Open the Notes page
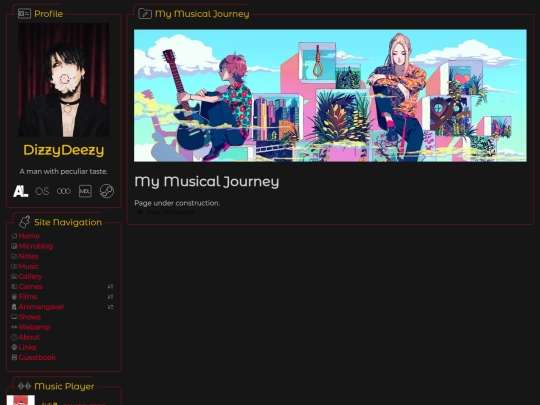Viewport: 540px width, 405px height. tap(29, 256)
